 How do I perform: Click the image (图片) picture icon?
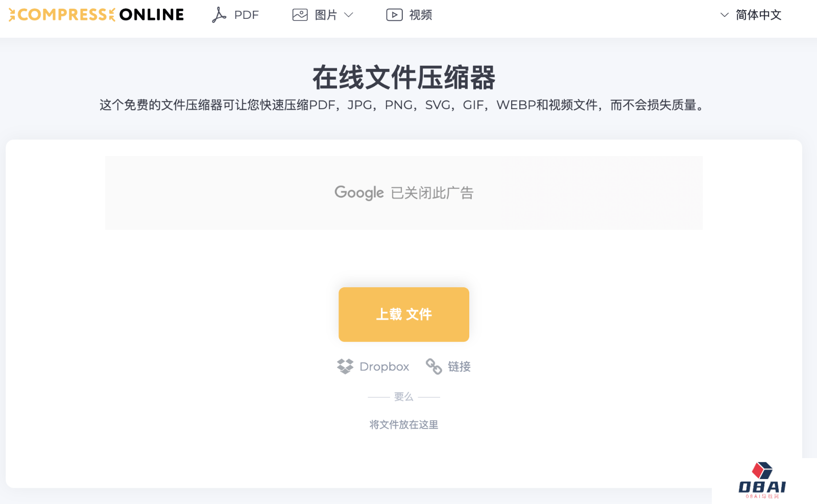(x=300, y=15)
